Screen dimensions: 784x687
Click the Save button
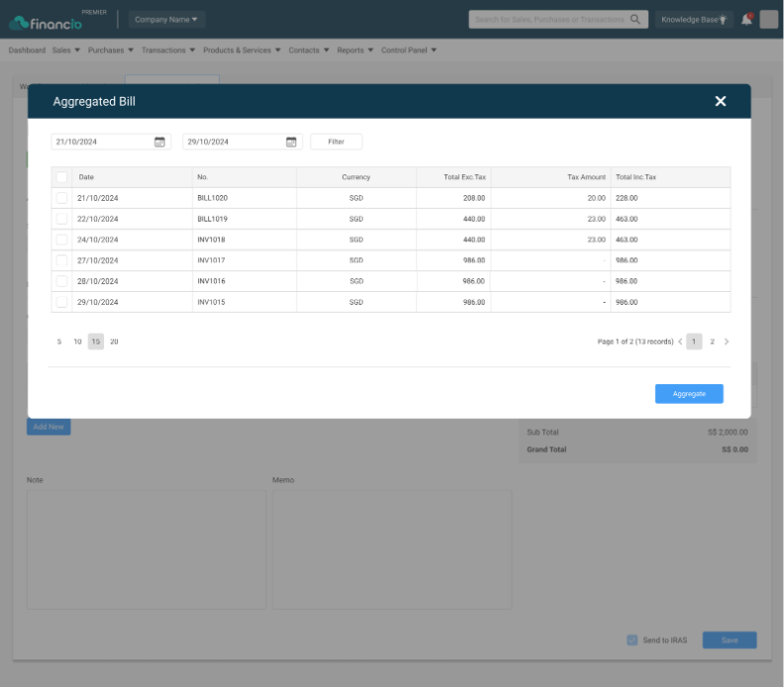point(729,640)
